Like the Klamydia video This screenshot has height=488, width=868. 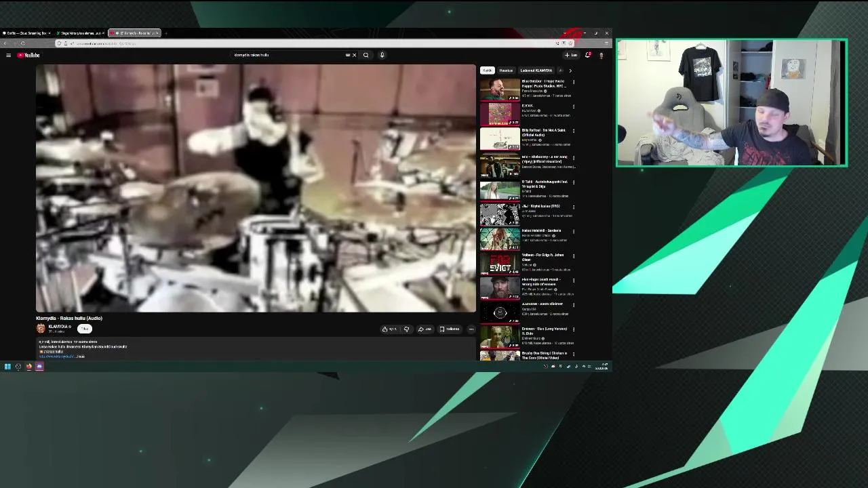389,329
